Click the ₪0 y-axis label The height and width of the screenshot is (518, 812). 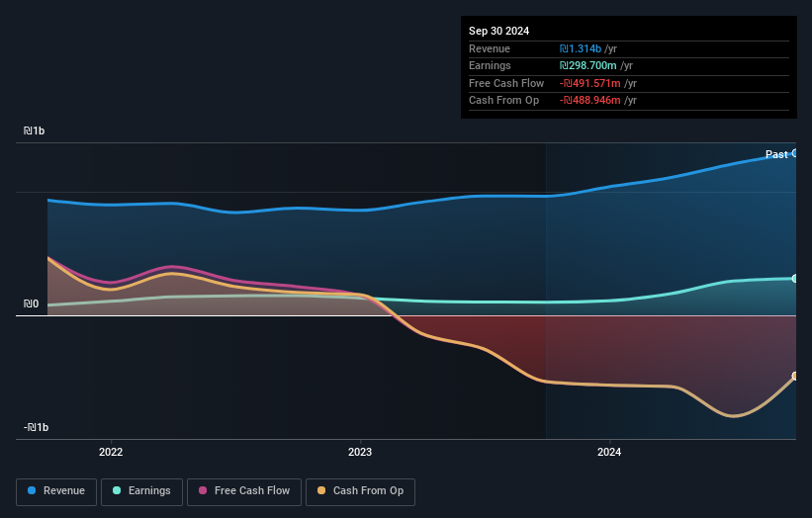(31, 303)
